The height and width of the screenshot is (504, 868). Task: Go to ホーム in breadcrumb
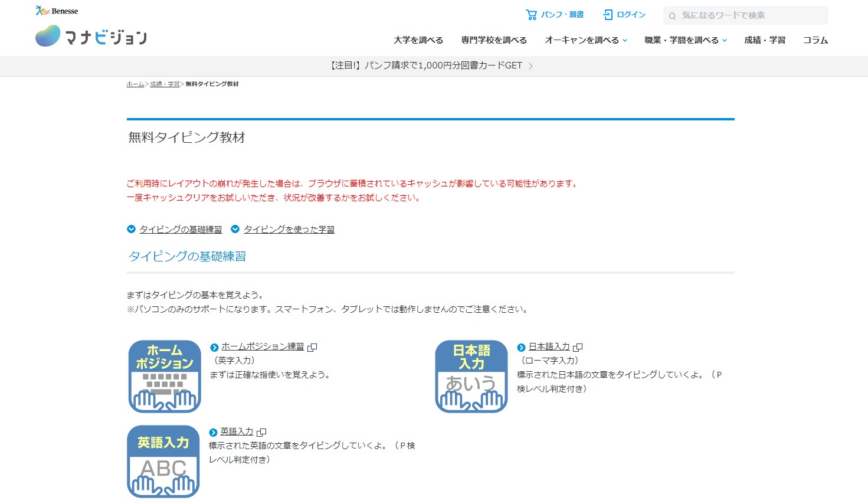click(135, 84)
